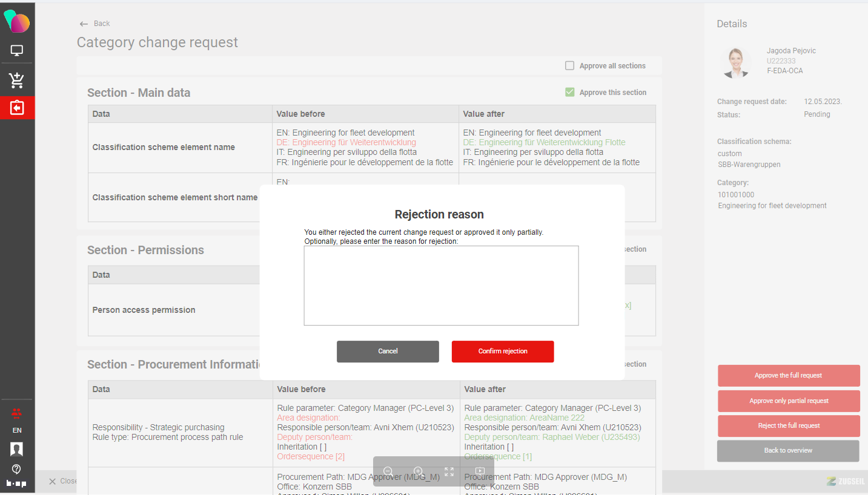The image size is (868, 495).
Task: Check the Approve all sections checkbox
Action: point(569,66)
